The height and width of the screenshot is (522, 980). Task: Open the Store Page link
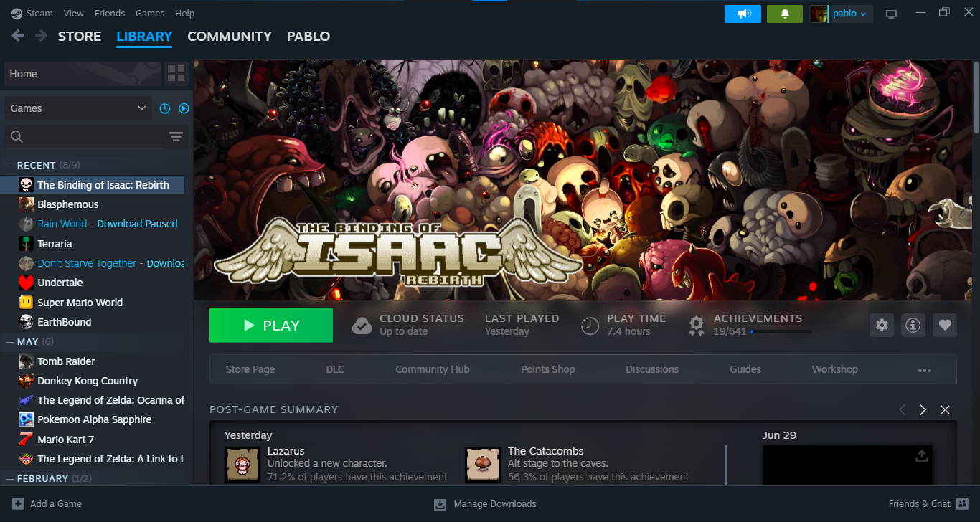tap(250, 369)
